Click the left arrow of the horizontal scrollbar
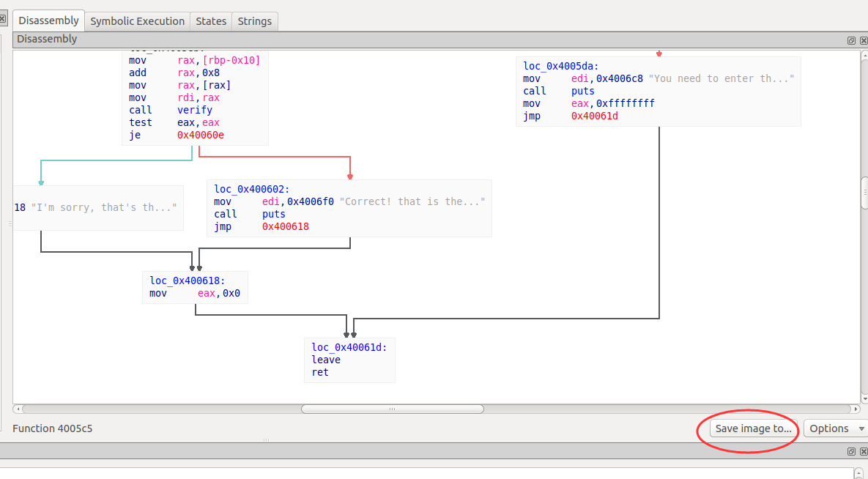Viewport: 868px width, 479px height. point(18,409)
